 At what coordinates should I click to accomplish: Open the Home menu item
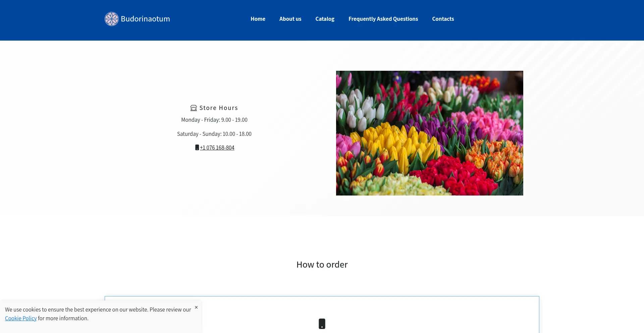point(258,19)
